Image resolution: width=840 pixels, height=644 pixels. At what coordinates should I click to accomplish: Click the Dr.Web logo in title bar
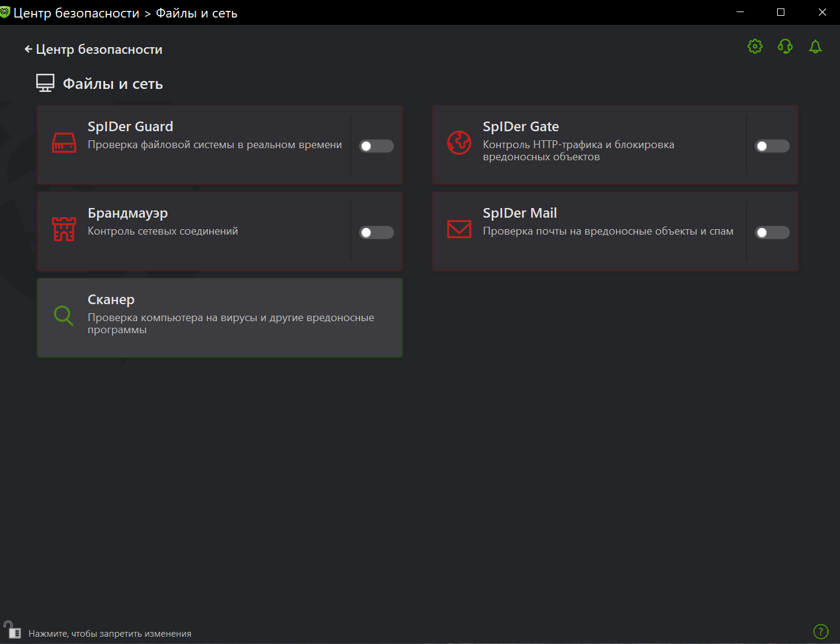5,13
